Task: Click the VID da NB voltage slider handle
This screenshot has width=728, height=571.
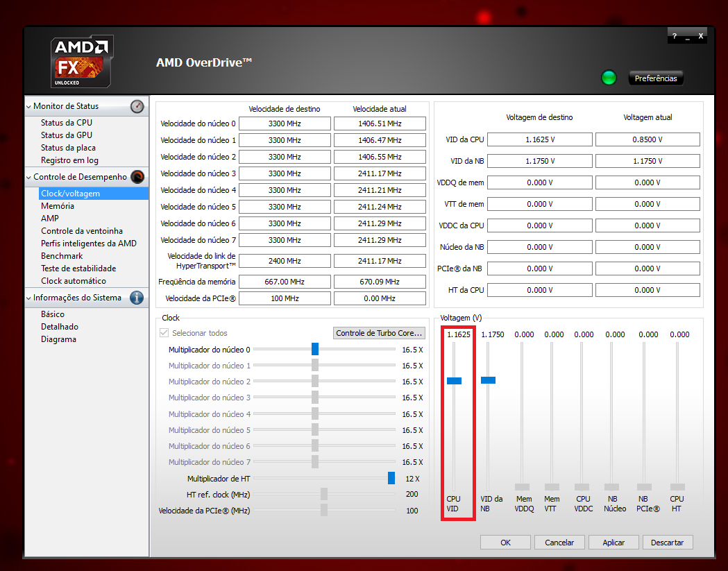Action: [x=488, y=380]
